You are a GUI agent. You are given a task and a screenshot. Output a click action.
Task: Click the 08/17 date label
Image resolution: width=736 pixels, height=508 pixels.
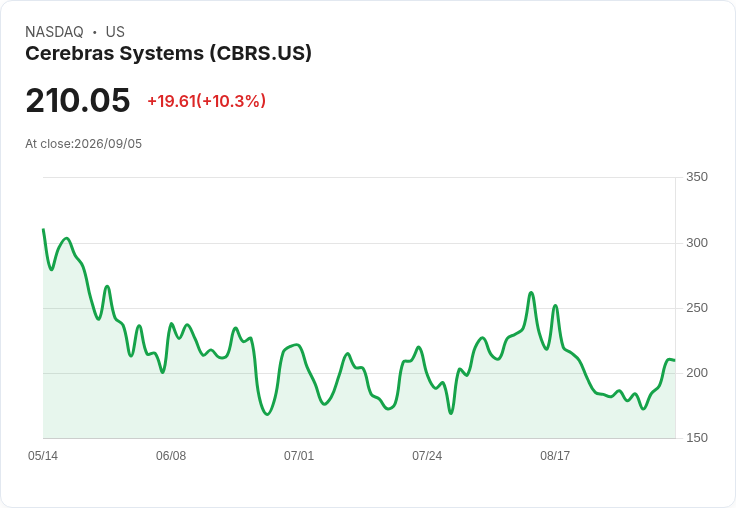[x=555, y=456]
